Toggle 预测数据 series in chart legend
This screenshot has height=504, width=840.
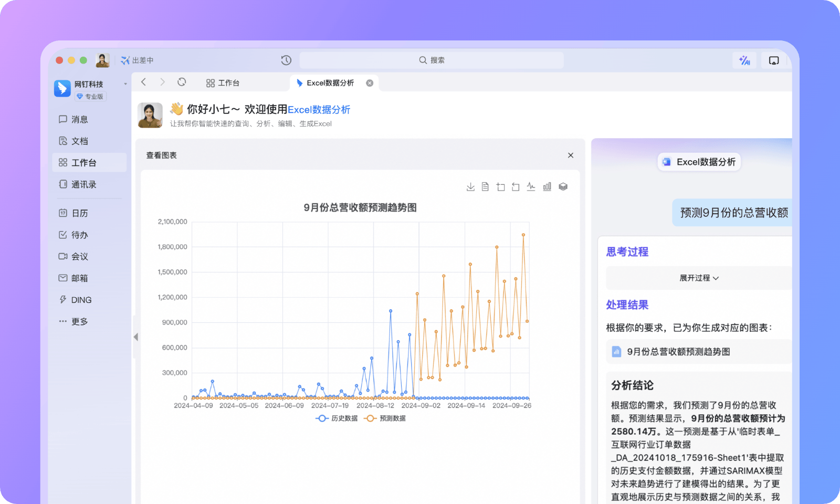click(x=385, y=418)
